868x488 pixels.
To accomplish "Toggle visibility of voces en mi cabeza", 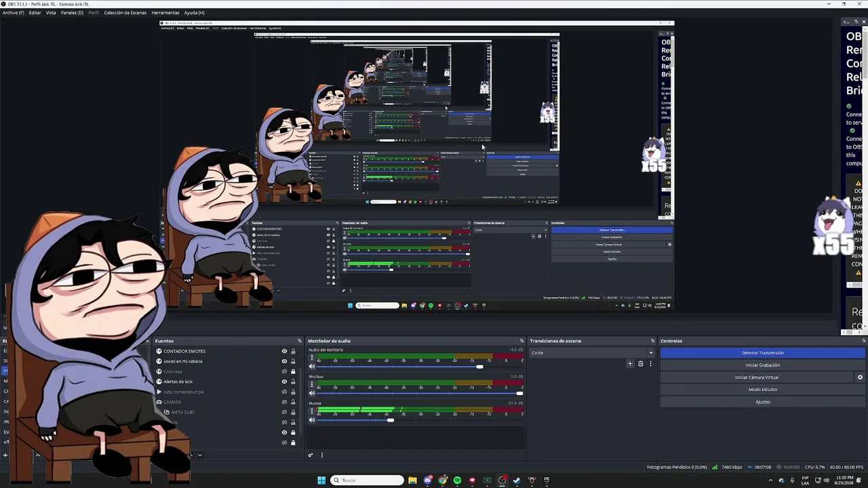I will [x=284, y=361].
